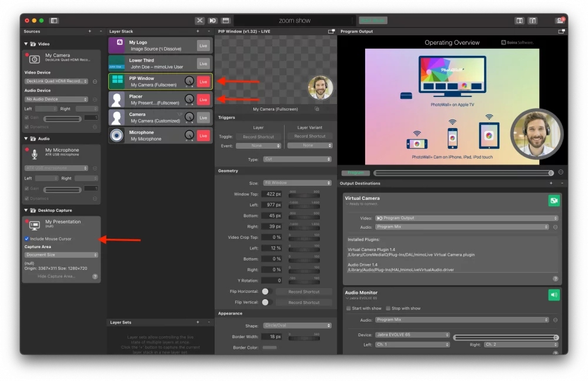This screenshot has width=588, height=381.
Task: Adjust the Audio Monitor volume slider
Action: pos(506,337)
